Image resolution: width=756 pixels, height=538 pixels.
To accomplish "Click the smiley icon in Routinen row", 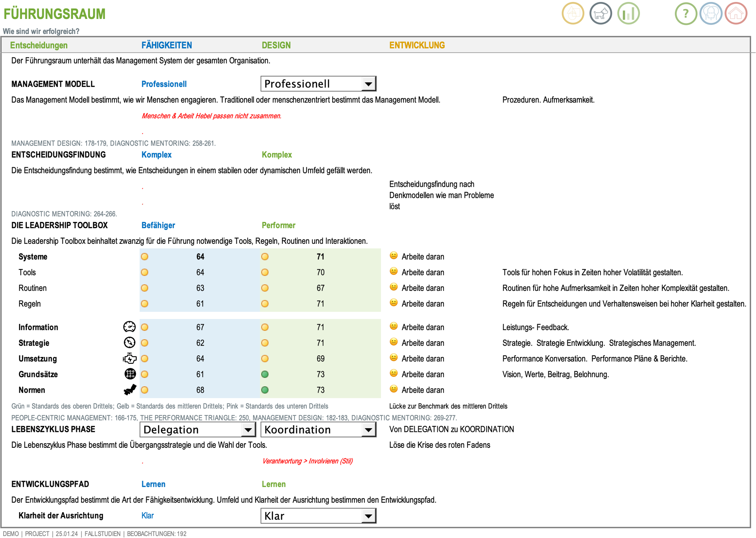I will [x=393, y=287].
